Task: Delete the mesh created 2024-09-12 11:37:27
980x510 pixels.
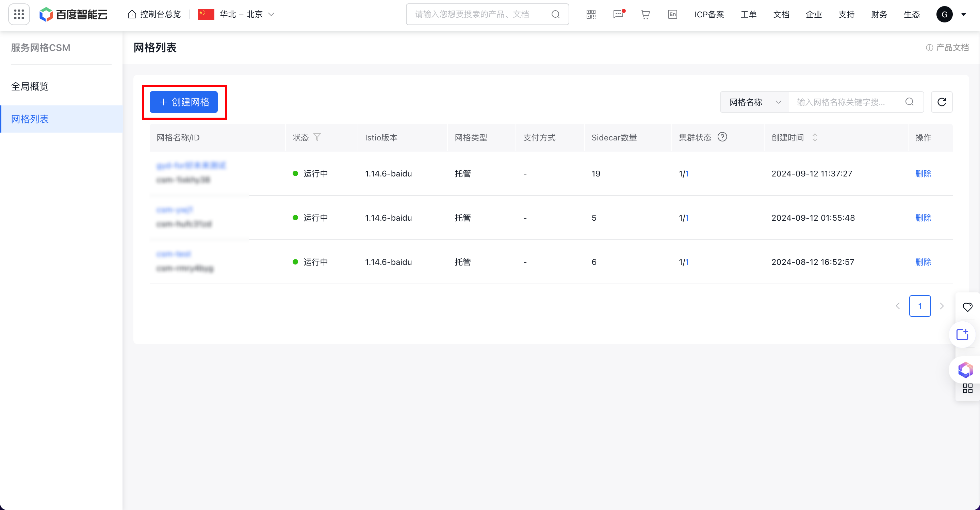Action: click(x=923, y=174)
